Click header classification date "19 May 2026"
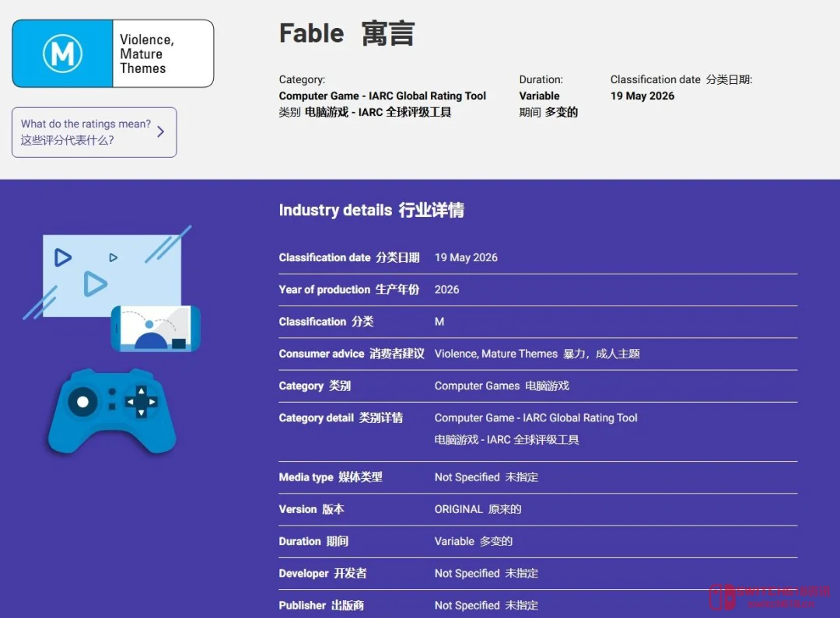Image resolution: width=840 pixels, height=618 pixels. [x=642, y=96]
